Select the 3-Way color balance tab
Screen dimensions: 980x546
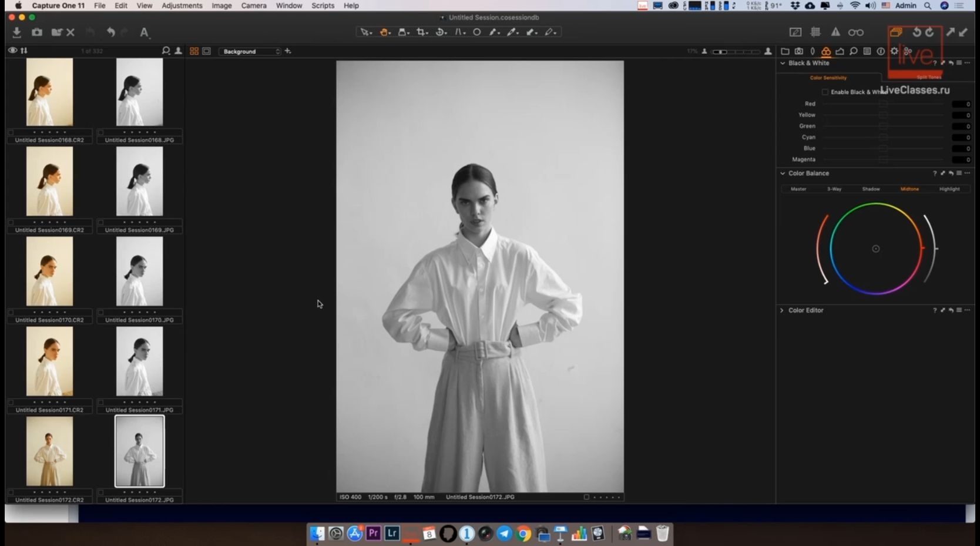point(834,189)
